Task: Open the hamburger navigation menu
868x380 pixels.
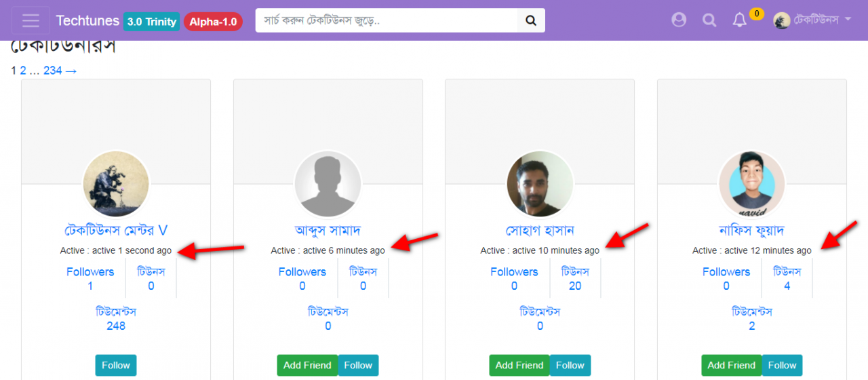Action: pos(31,20)
